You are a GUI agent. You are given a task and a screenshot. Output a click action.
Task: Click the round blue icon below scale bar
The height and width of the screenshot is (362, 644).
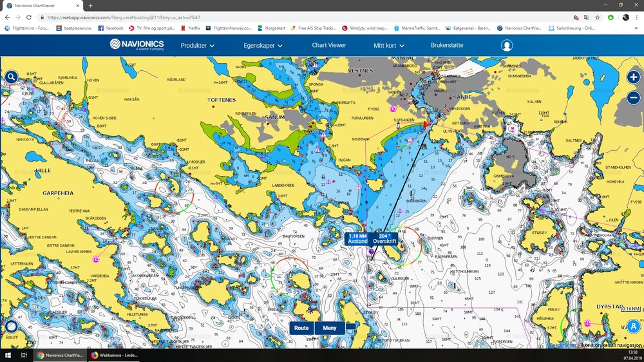click(x=633, y=327)
